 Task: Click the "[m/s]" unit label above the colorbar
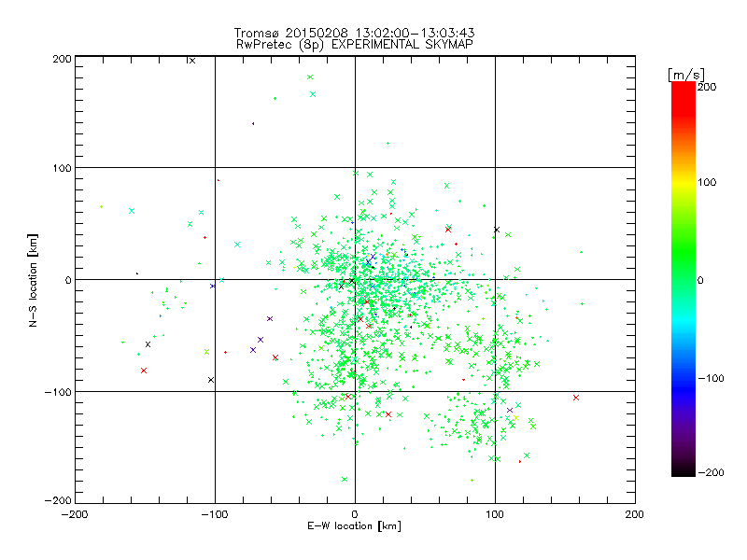tap(686, 75)
